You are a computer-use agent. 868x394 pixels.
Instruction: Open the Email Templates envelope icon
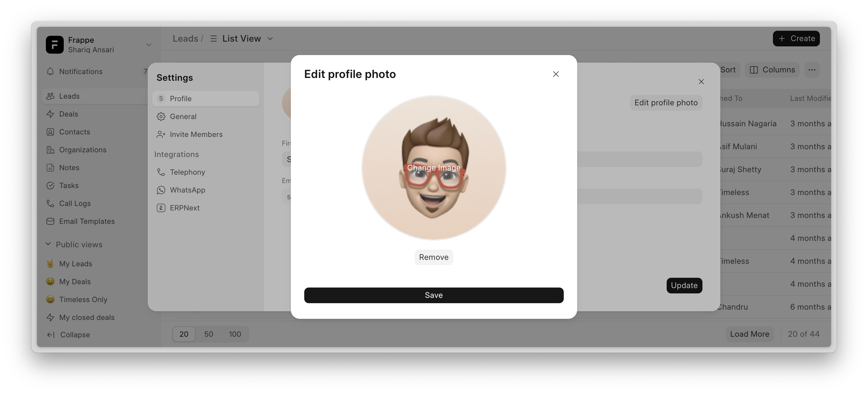50,221
